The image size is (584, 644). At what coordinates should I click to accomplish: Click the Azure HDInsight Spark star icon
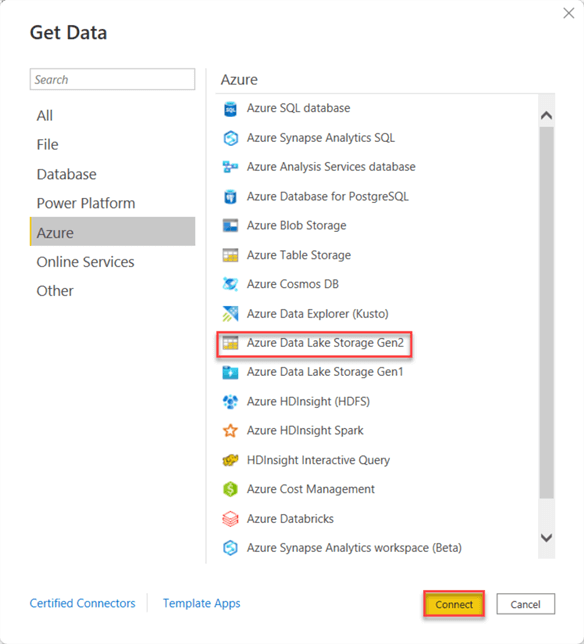(x=230, y=430)
